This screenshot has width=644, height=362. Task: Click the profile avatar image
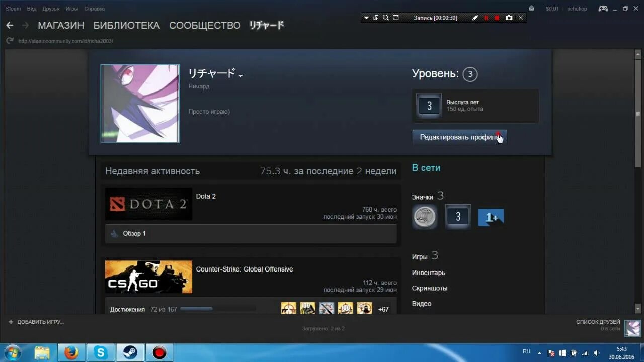(x=140, y=104)
